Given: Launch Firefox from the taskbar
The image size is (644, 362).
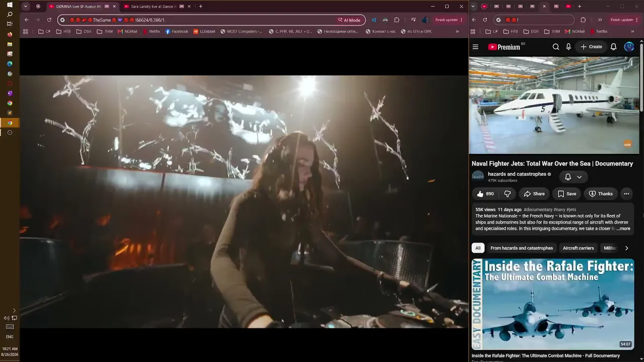Looking at the screenshot, I should pos(10,34).
